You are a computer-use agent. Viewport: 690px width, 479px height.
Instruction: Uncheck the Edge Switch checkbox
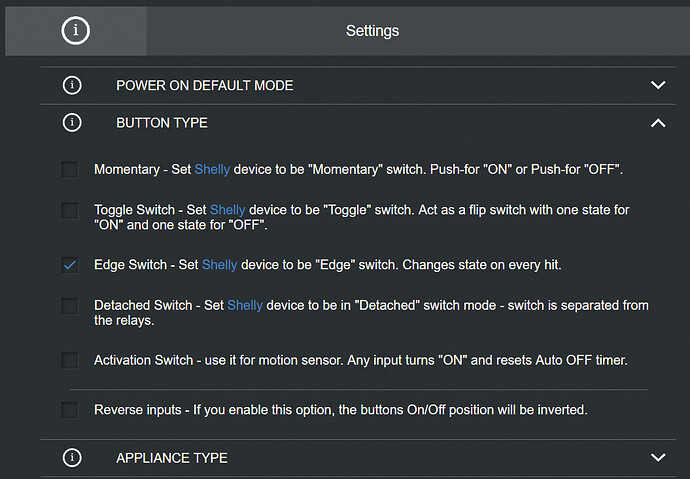[x=70, y=265]
